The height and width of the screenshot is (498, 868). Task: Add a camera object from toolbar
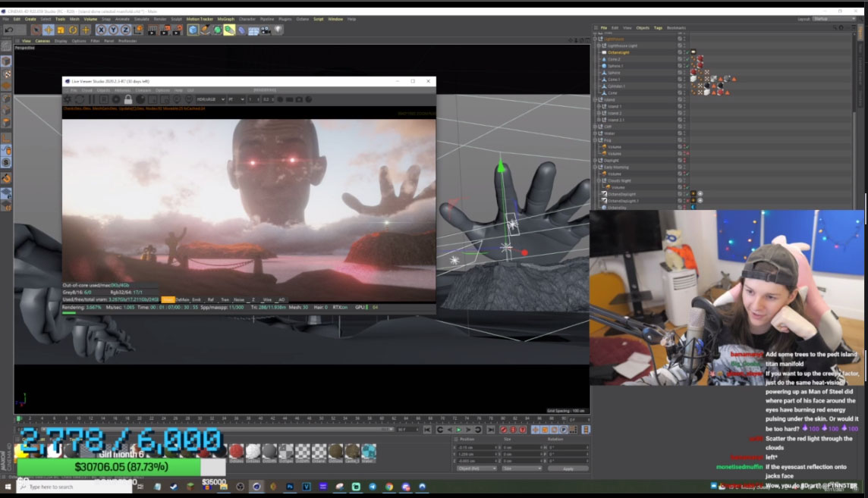pyautogui.click(x=266, y=30)
